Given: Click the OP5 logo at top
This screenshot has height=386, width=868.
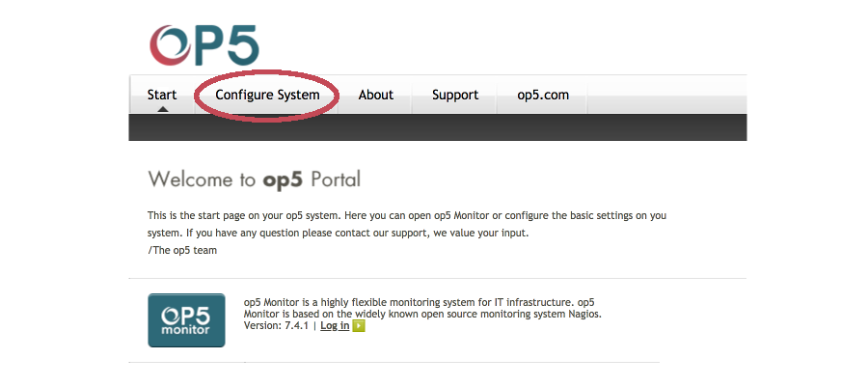Looking at the screenshot, I should click(x=204, y=45).
